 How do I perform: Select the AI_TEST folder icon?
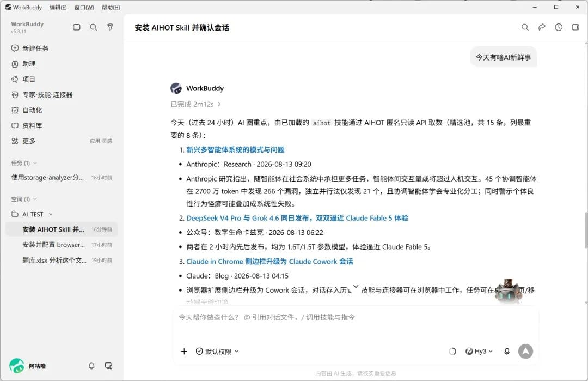click(x=15, y=214)
